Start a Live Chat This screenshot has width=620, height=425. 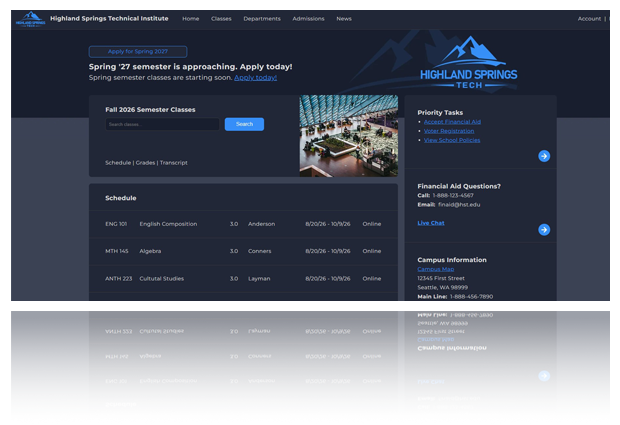click(431, 223)
